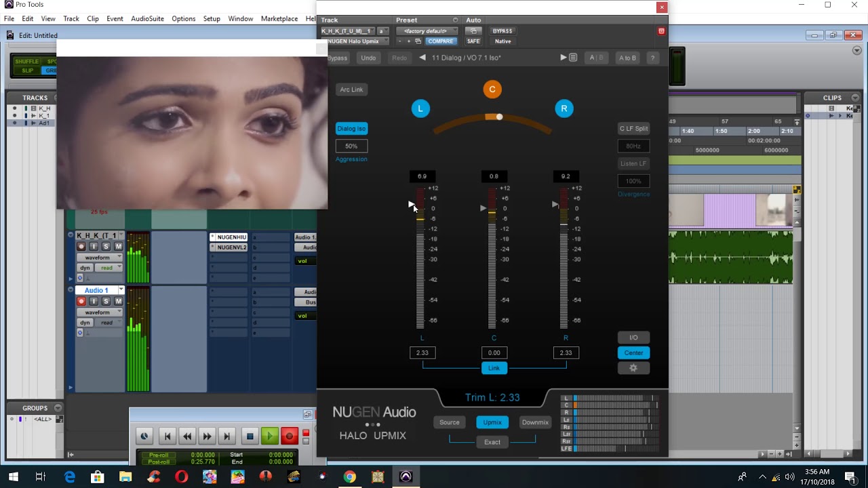
Task: Record-enable the Audio 1 track
Action: tap(81, 302)
